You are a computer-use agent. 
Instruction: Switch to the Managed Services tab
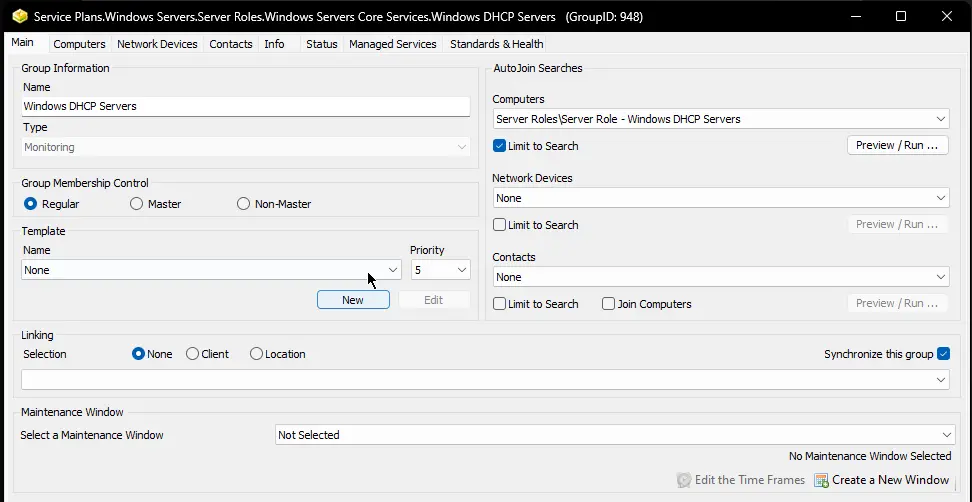[392, 44]
